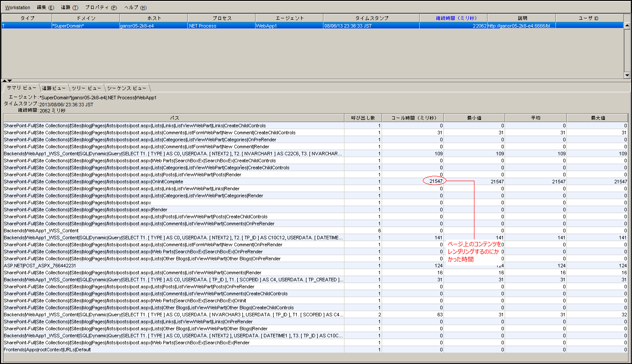
Task: Switch to the ツリー ビュー tab
Action: pyautogui.click(x=86, y=88)
